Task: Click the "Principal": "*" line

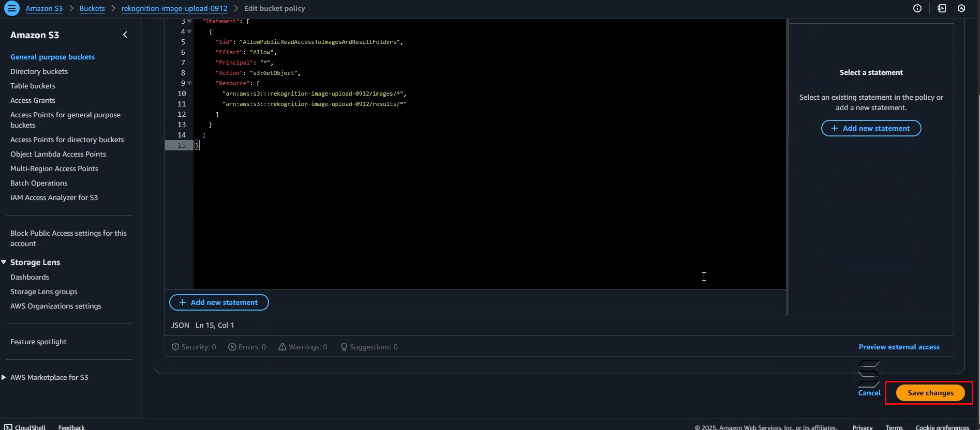Action: [244, 63]
